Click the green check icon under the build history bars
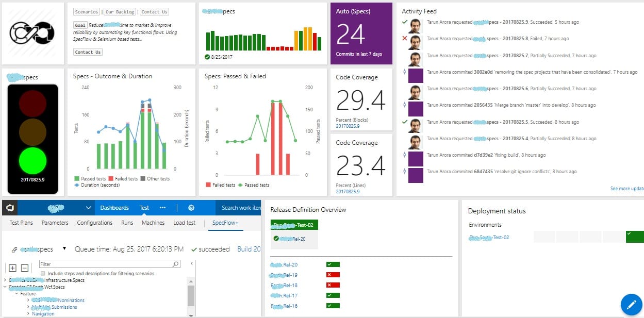 207,57
